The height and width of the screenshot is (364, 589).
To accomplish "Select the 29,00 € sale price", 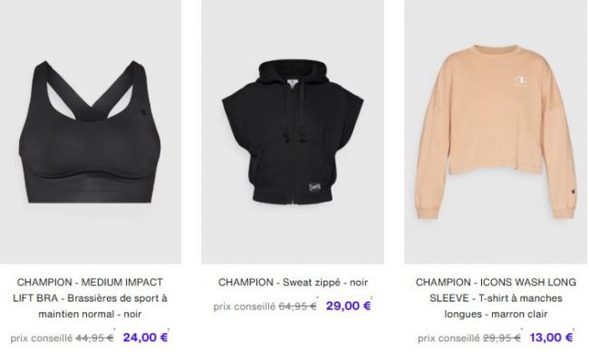I will (348, 306).
